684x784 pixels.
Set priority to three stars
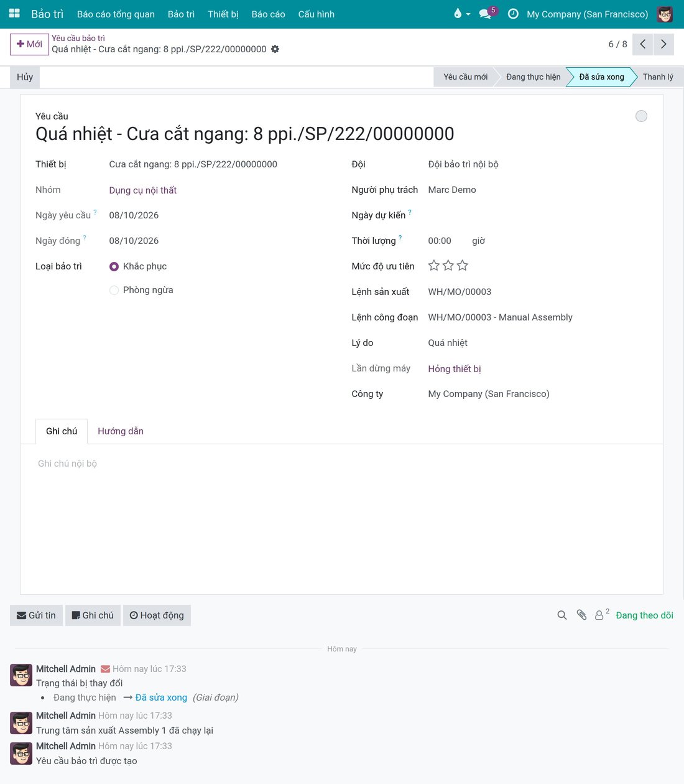point(463,266)
